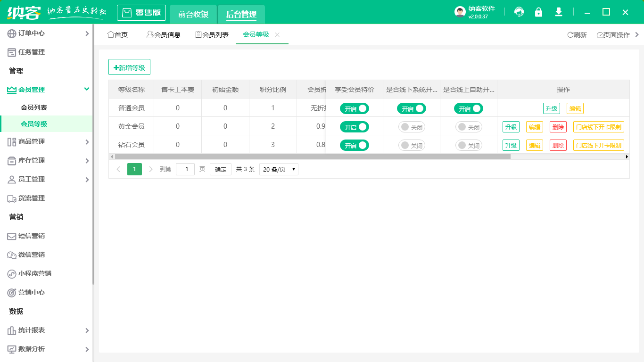
Task: Open 小程序营销 in the sidebar
Action: tap(35, 273)
